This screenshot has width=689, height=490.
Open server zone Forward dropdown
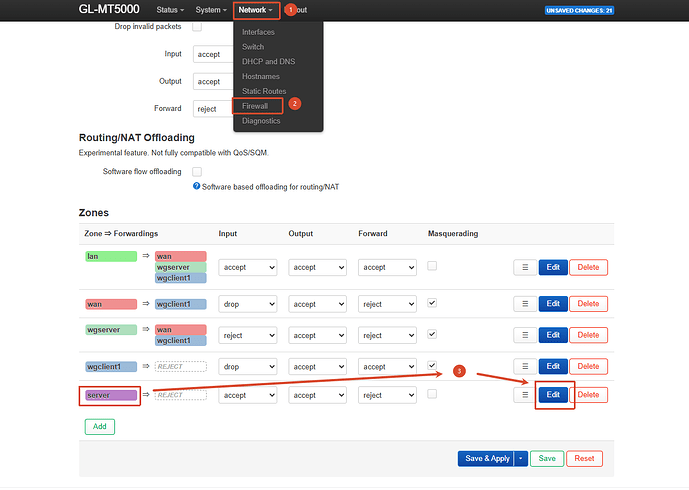point(387,395)
